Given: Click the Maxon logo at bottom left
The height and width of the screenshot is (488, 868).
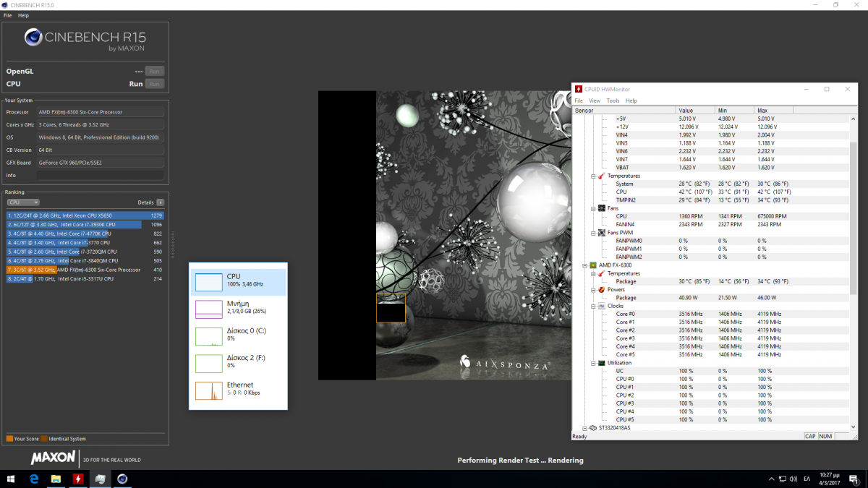Looking at the screenshot, I should 53,458.
